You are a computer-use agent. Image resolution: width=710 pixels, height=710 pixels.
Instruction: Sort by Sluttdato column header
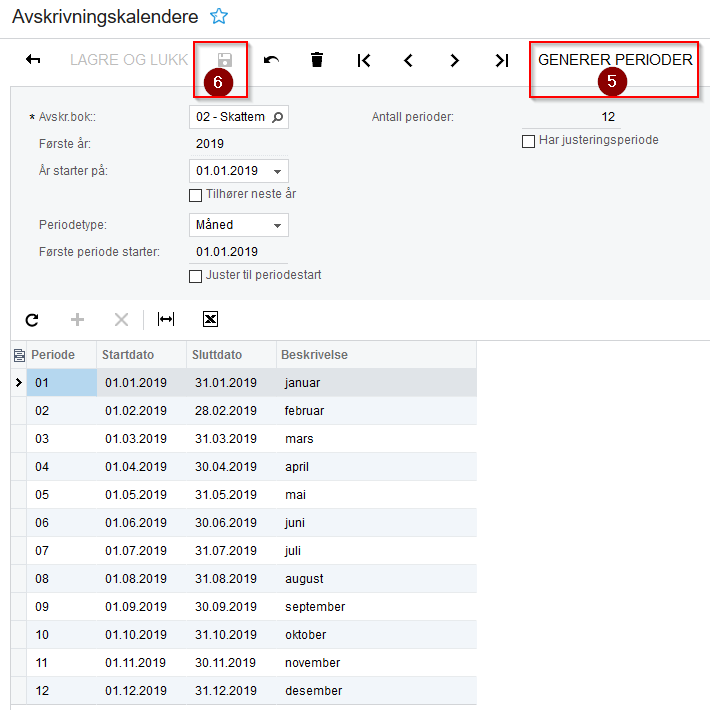216,355
